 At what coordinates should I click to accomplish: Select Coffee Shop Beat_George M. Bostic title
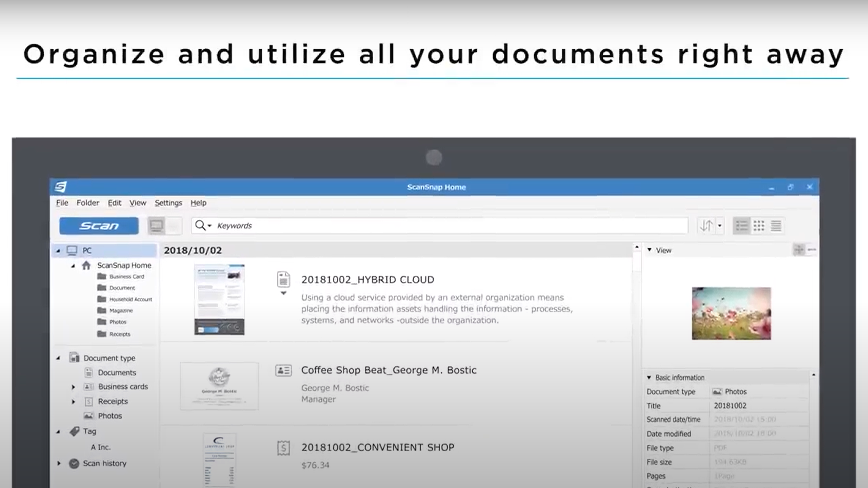tap(388, 370)
